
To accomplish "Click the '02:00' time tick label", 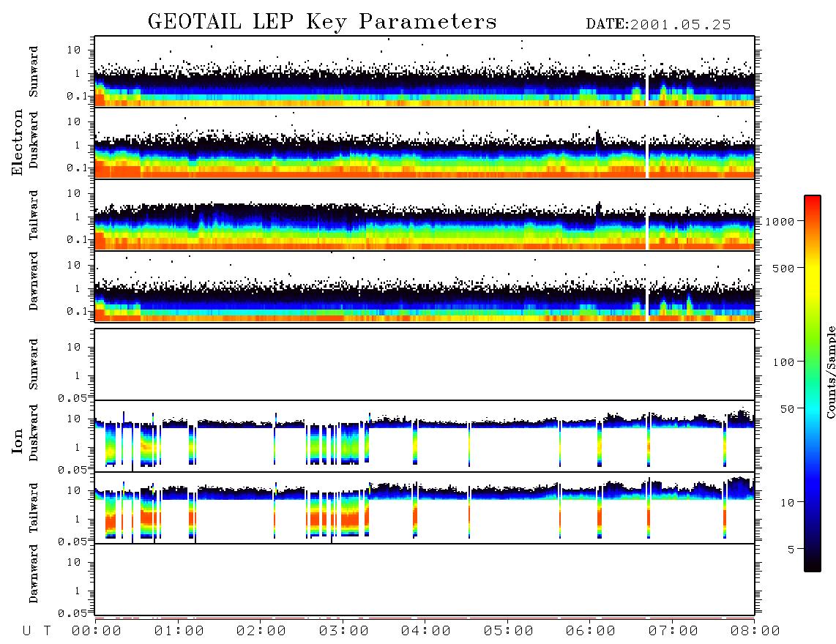I will tap(261, 632).
